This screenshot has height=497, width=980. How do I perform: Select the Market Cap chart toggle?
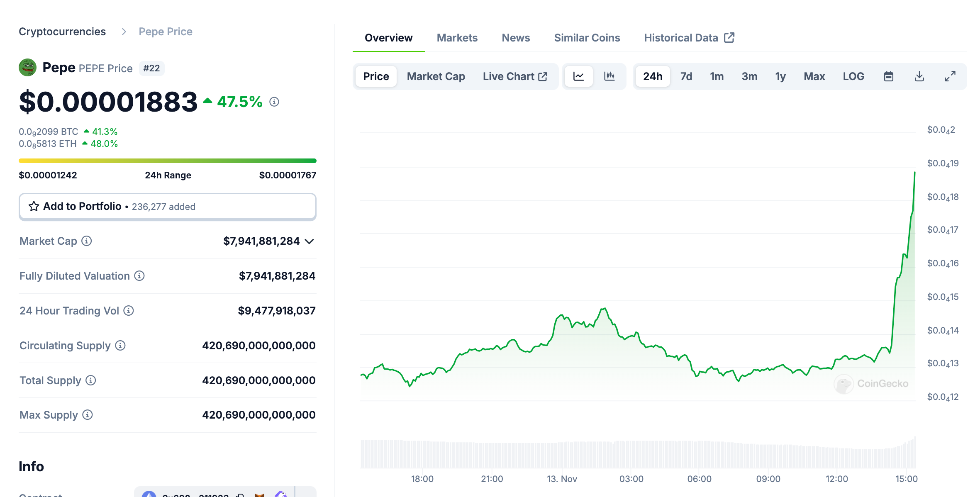[436, 76]
